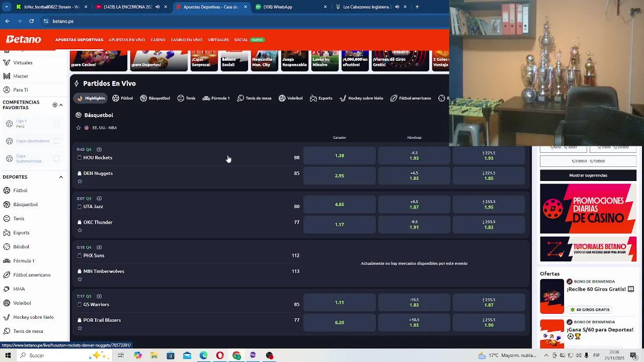
Task: Open live stream icon for UTA Jazz game
Action: coord(99,198)
